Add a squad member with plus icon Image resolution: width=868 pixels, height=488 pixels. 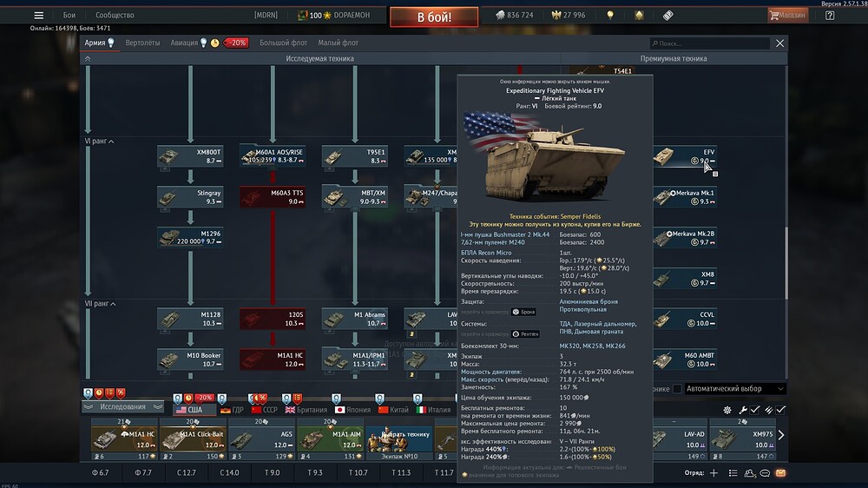(714, 473)
